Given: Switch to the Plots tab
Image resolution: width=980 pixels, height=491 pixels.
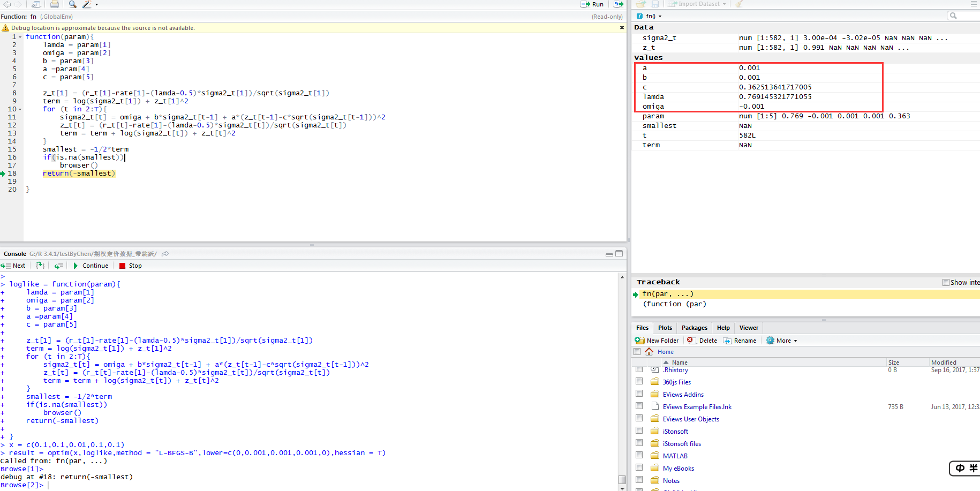Looking at the screenshot, I should pyautogui.click(x=665, y=328).
